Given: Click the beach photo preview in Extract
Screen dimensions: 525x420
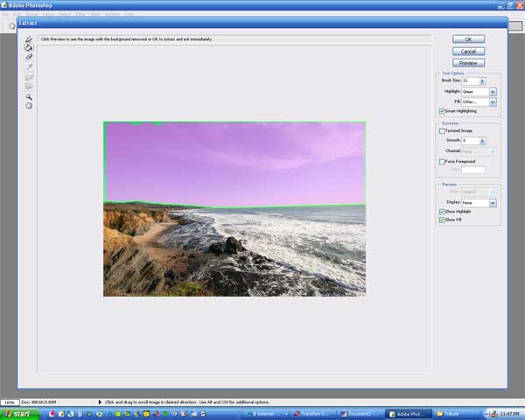Looking at the screenshot, I should pyautogui.click(x=234, y=209).
